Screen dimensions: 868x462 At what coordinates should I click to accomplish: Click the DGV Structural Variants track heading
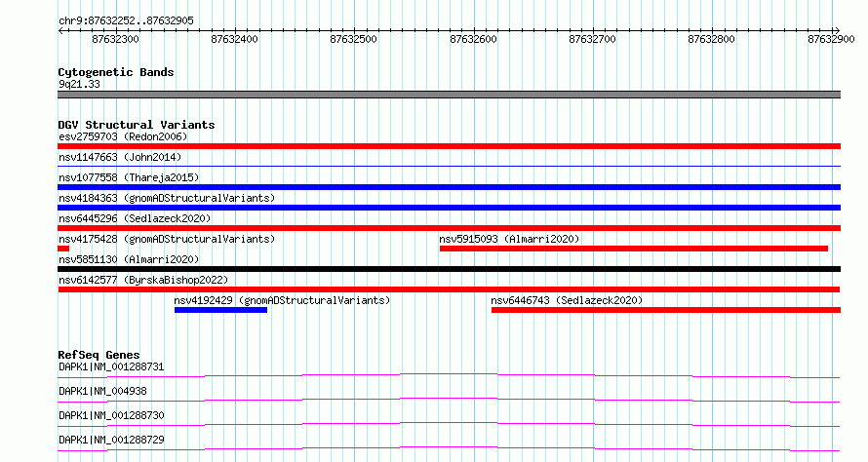137,125
